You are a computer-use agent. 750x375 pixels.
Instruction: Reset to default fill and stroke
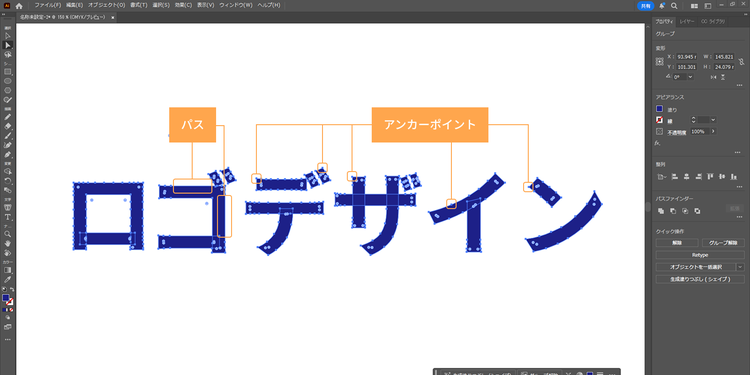pyautogui.click(x=4, y=289)
